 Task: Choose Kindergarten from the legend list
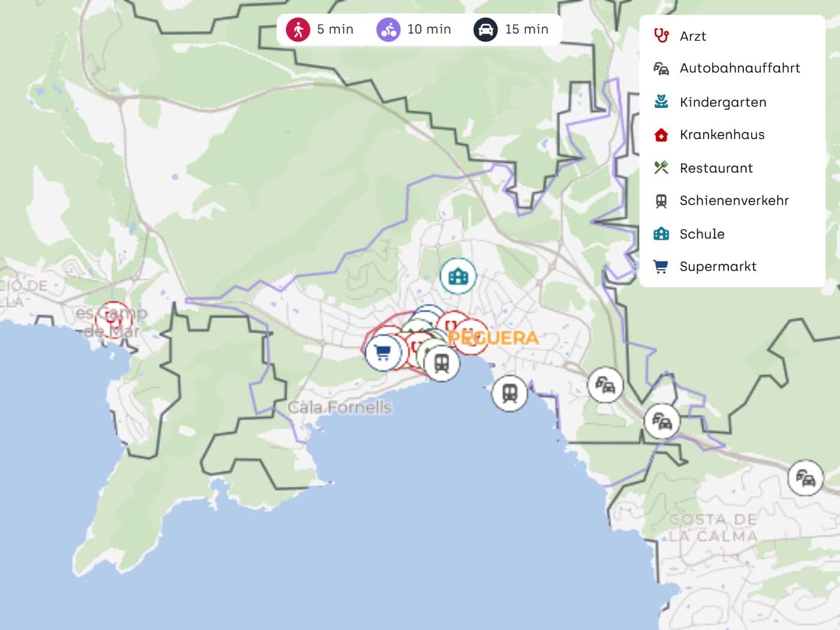pyautogui.click(x=722, y=103)
